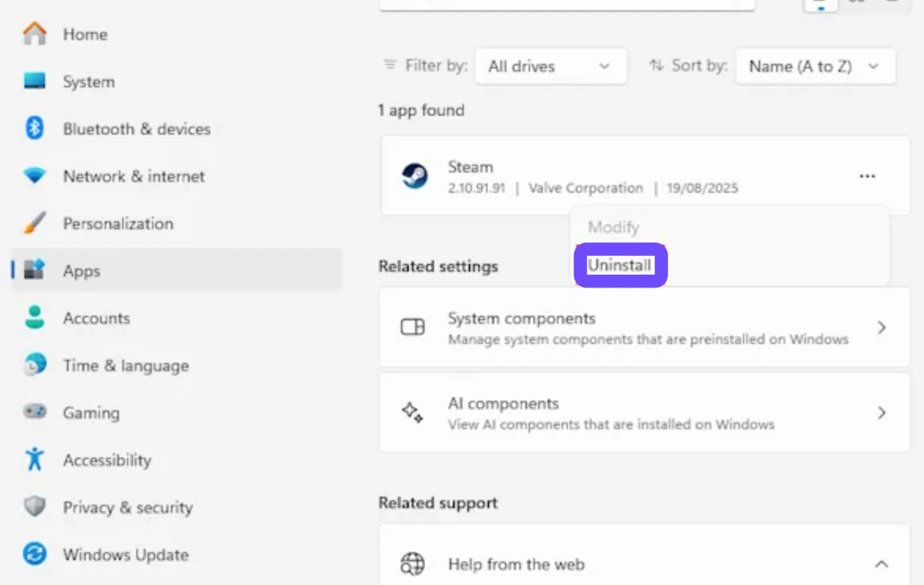
Task: Go to Accounts settings page
Action: (96, 318)
